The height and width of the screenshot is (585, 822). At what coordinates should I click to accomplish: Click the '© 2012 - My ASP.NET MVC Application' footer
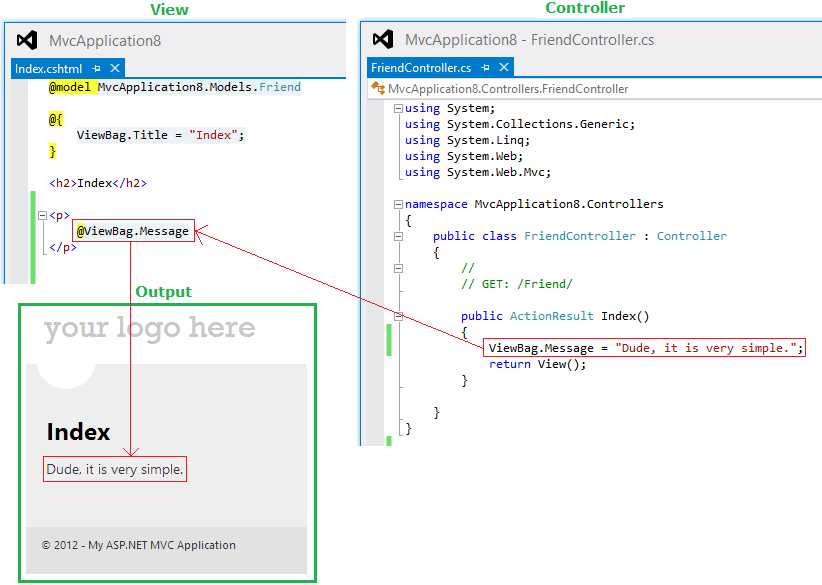[138, 545]
